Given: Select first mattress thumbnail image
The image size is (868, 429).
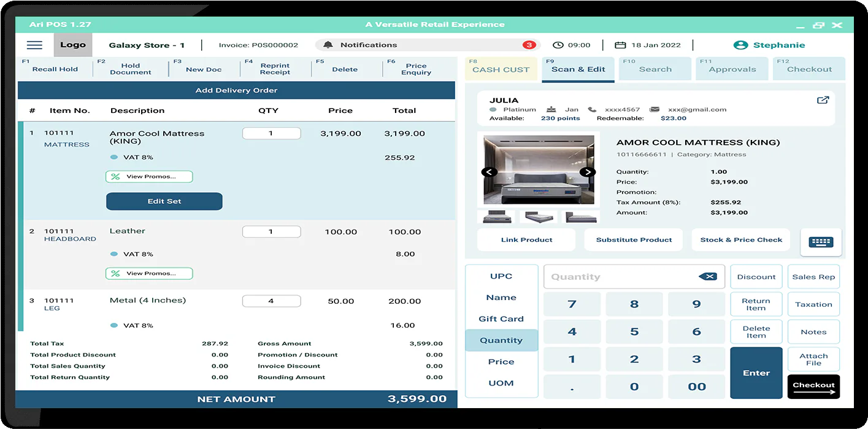Looking at the screenshot, I should click(496, 217).
